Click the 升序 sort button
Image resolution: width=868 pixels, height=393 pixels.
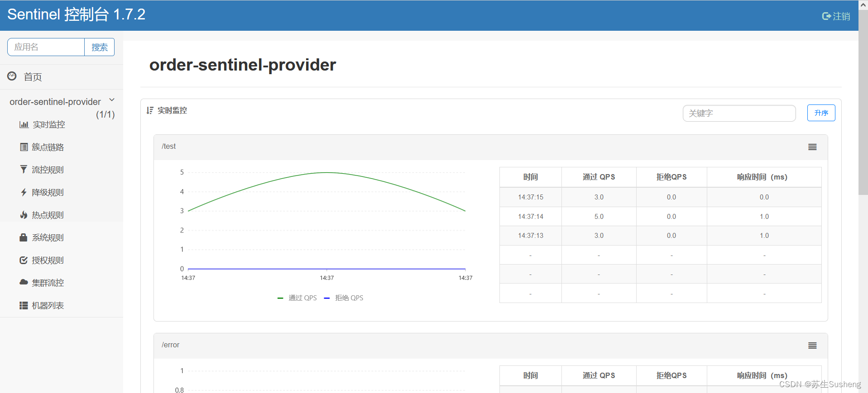821,113
